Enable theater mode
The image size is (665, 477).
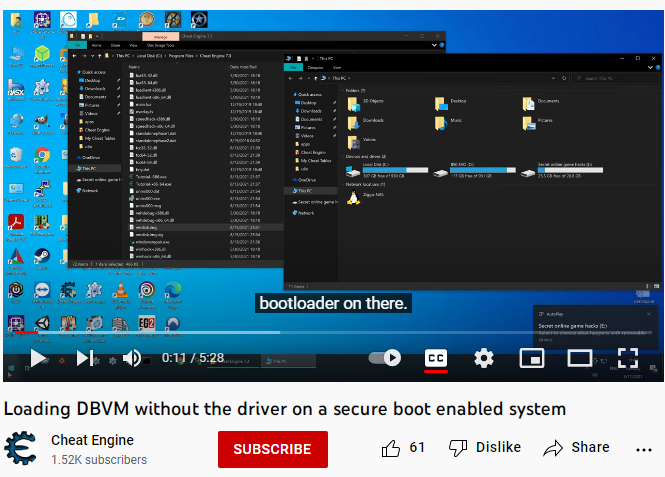coord(580,357)
